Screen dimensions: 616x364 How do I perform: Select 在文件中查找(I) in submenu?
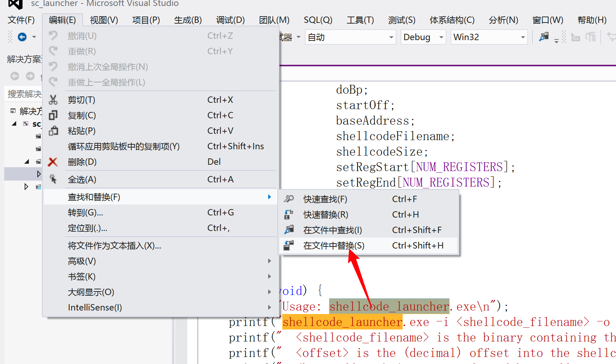369,230
